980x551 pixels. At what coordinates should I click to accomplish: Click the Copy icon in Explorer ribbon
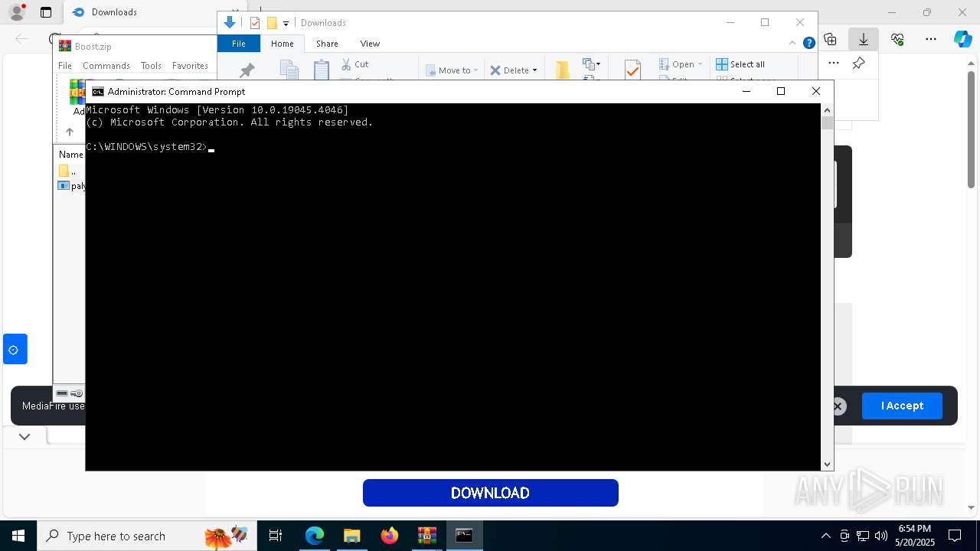point(289,70)
